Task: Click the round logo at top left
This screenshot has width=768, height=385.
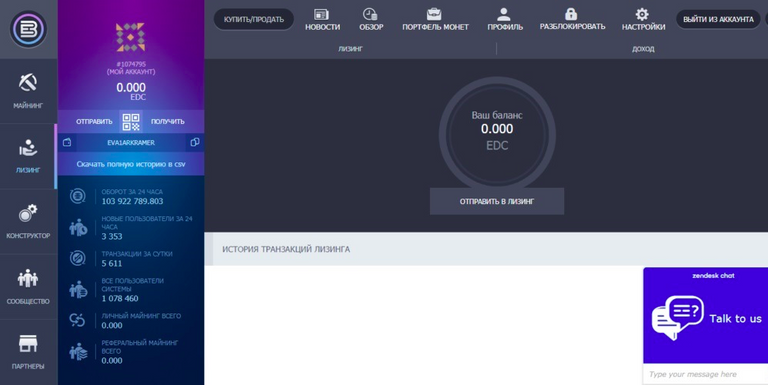Action: point(28,29)
